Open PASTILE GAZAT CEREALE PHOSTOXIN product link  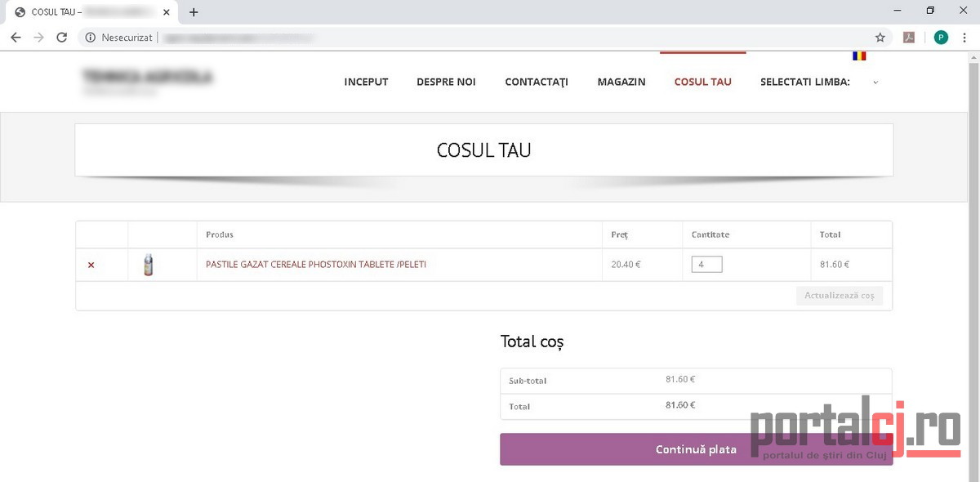[316, 265]
